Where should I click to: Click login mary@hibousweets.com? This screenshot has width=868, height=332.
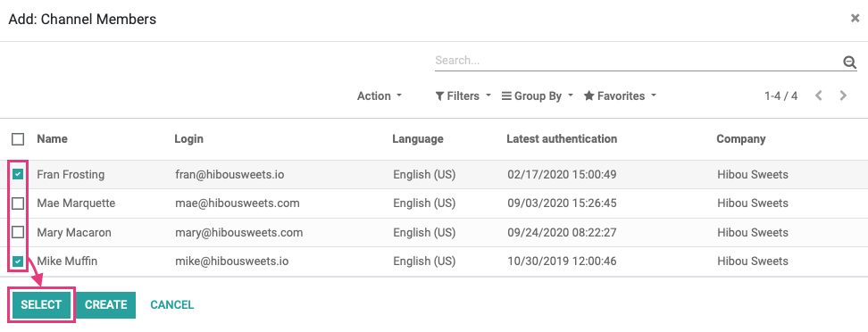coord(239,232)
